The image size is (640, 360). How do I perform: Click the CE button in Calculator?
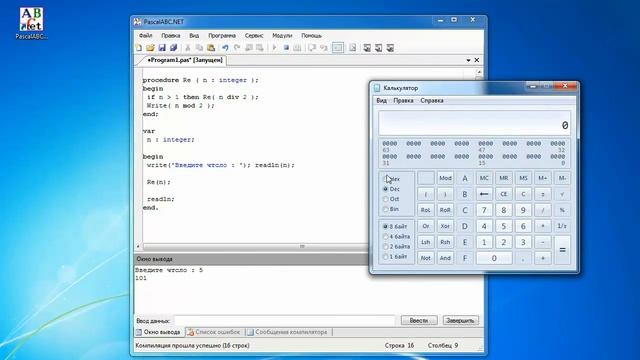point(504,194)
